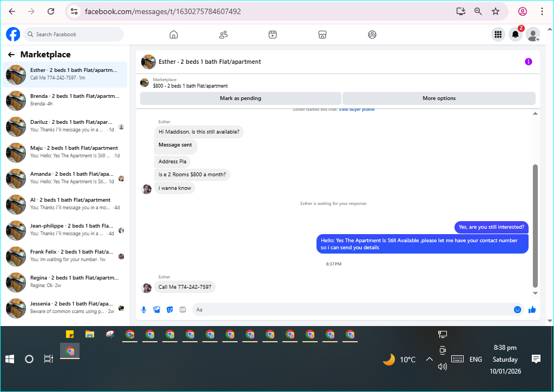Viewport: 554px width, 392px height.
Task: Click Mark as pending button
Action: click(241, 98)
